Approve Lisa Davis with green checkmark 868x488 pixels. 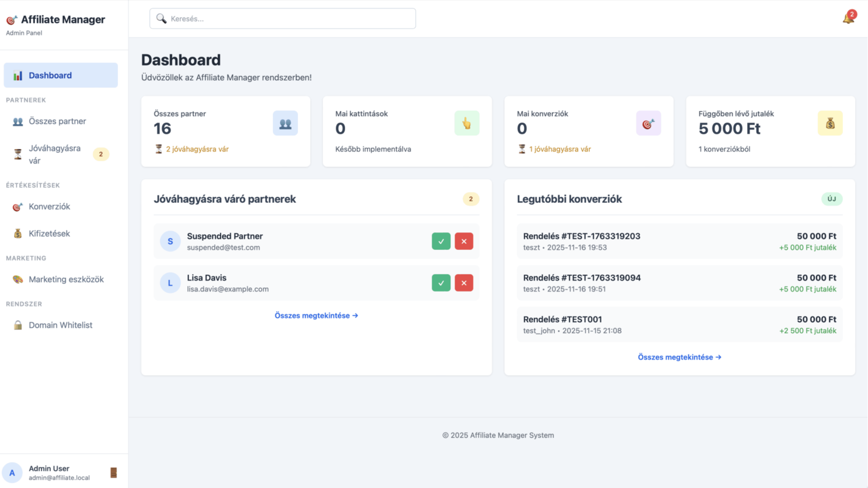click(441, 283)
